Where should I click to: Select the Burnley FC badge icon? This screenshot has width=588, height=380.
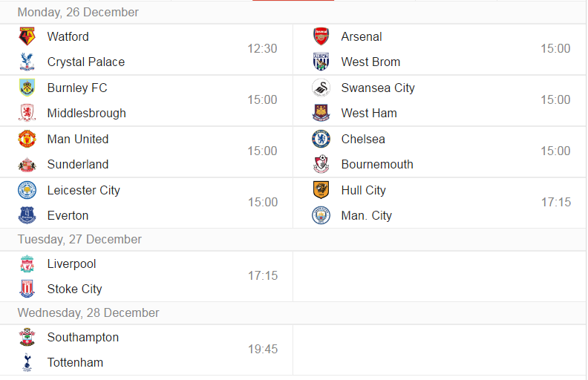[27, 88]
